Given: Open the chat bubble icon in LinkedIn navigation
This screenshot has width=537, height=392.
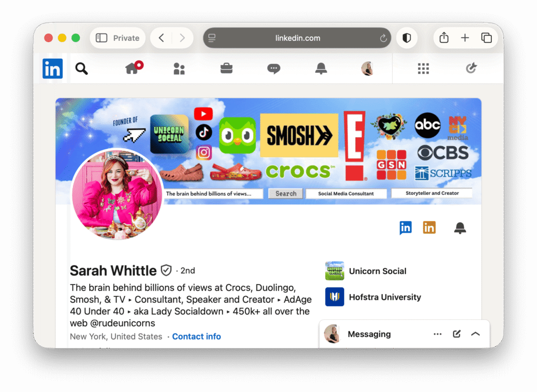Looking at the screenshot, I should [x=274, y=69].
